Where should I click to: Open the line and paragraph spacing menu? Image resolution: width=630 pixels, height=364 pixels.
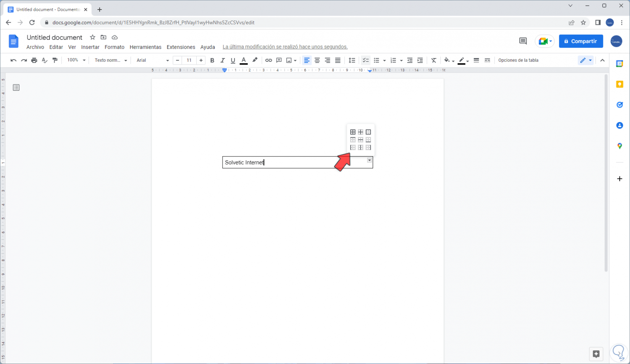(x=352, y=60)
